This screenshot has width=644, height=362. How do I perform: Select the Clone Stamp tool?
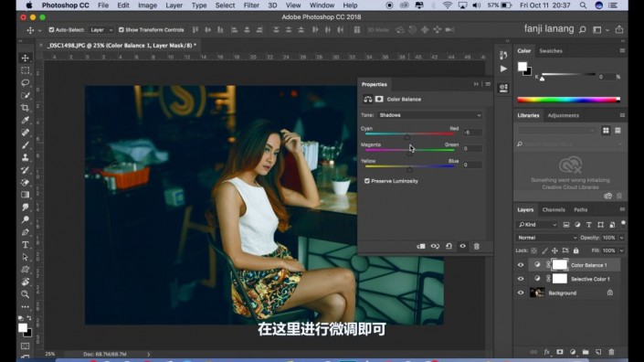pyautogui.click(x=25, y=157)
